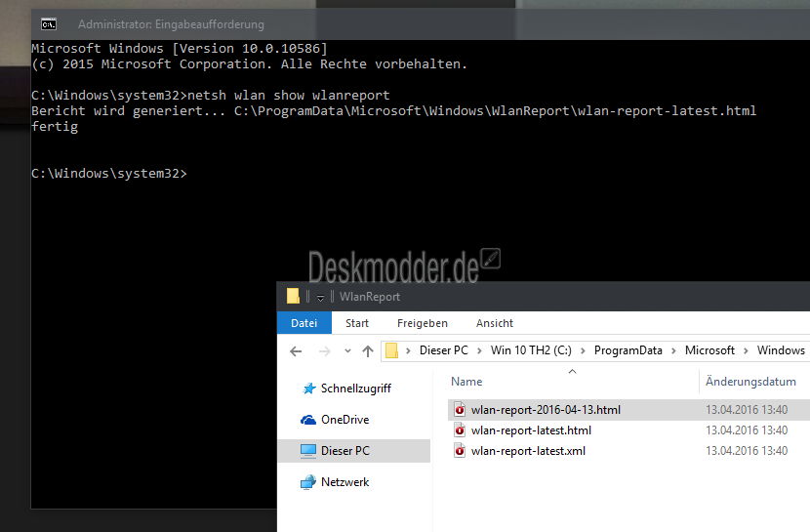Open the recent locations dropdown arrow

coord(347,351)
